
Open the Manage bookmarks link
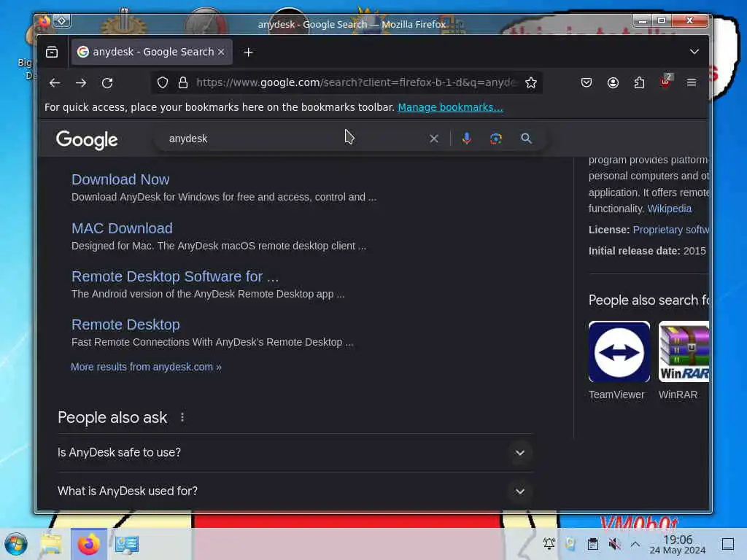[x=450, y=108]
